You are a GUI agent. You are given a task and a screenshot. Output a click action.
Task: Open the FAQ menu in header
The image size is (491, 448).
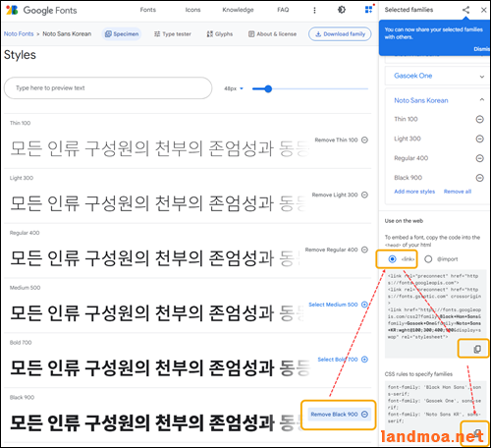tap(283, 10)
